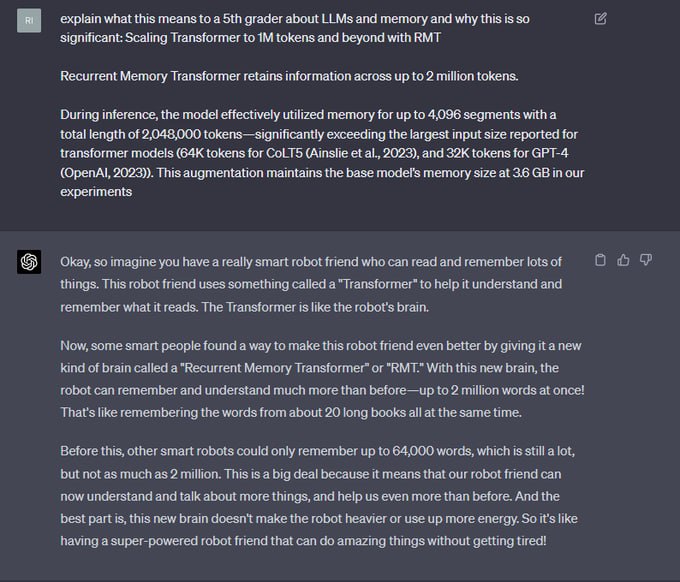Click the edit message pencil icon
Screen dimensions: 680x582
point(600,18)
